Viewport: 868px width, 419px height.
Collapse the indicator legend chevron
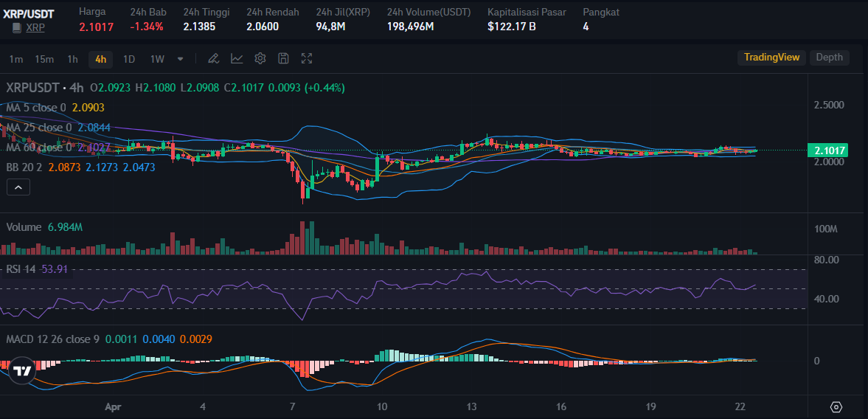point(18,187)
